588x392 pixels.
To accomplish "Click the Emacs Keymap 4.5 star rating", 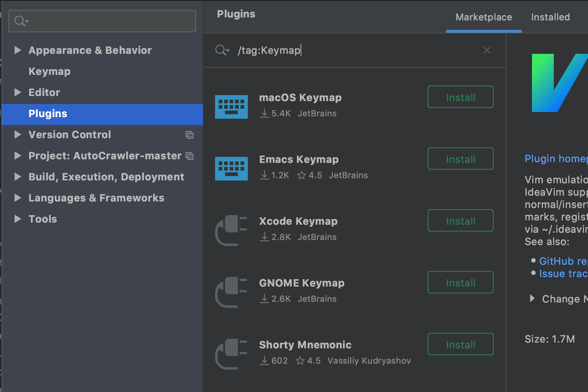I will click(310, 175).
